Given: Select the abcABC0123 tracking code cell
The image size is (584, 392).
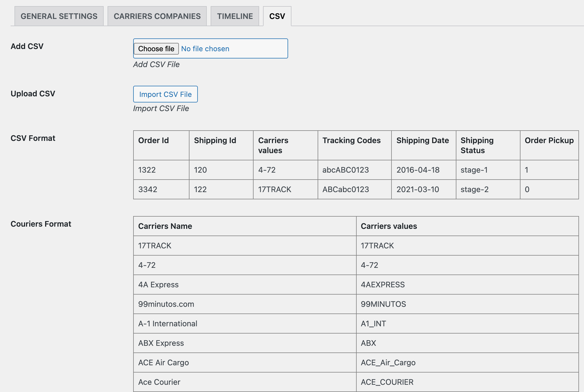Looking at the screenshot, I should point(345,170).
